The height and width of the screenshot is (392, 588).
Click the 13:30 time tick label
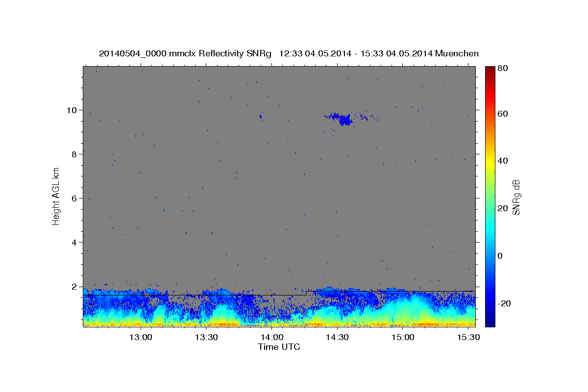point(206,338)
